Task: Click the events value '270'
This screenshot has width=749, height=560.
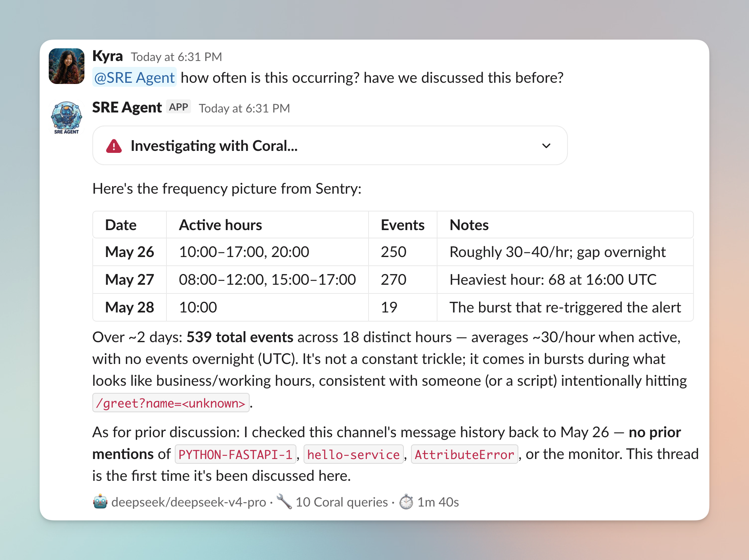Action: (394, 280)
